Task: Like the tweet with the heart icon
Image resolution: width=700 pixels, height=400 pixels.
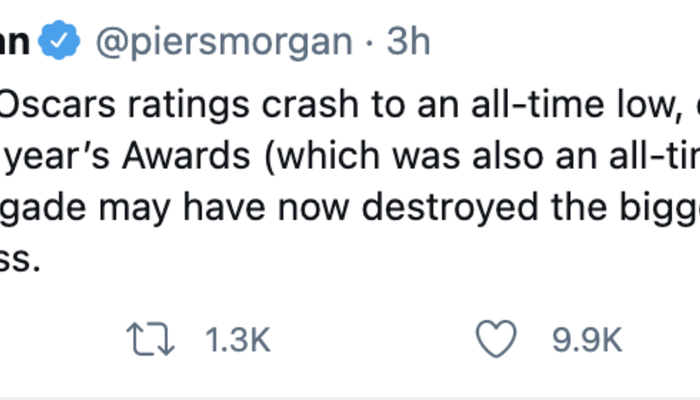Action: [496, 341]
